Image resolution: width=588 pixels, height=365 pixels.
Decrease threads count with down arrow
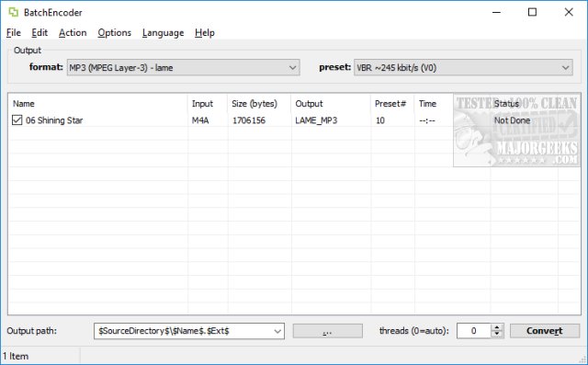click(497, 335)
